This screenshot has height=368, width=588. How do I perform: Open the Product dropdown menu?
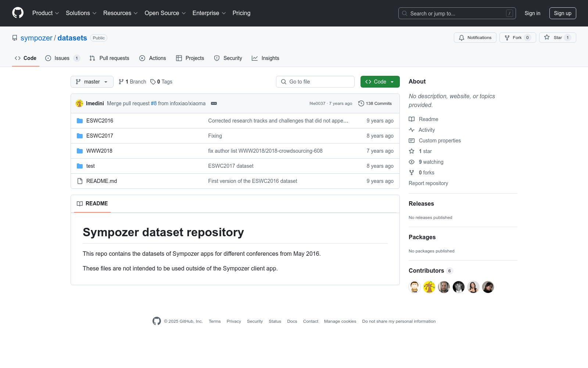click(46, 13)
